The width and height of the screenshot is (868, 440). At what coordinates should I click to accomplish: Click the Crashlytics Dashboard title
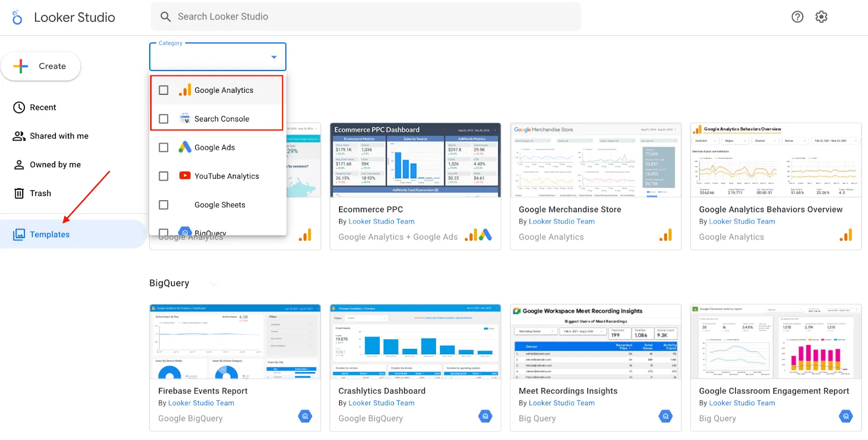(382, 391)
